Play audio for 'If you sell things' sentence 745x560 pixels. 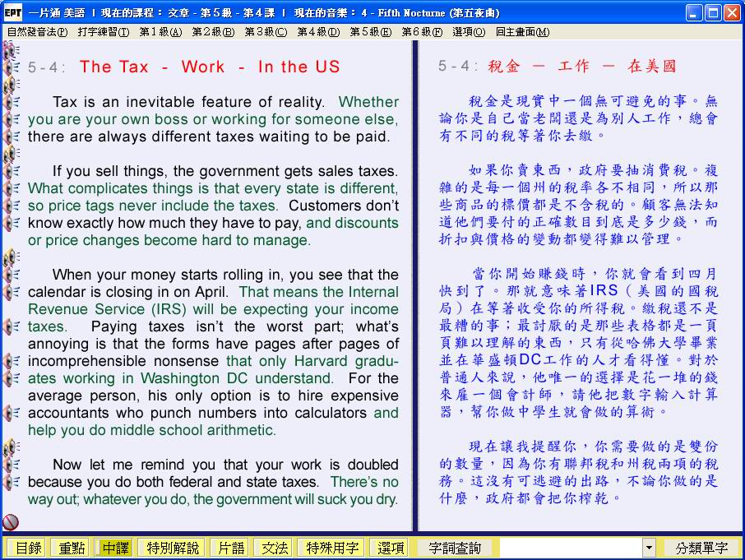click(12, 172)
